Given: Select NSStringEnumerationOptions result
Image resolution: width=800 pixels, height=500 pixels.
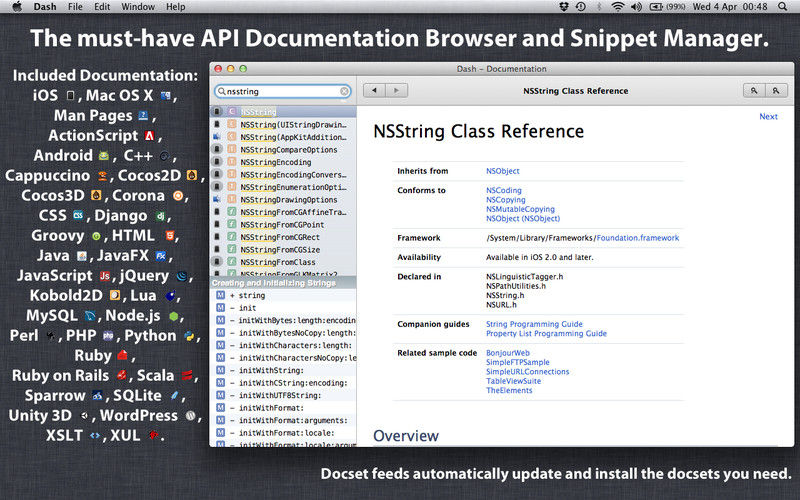Looking at the screenshot, I should coord(283,187).
